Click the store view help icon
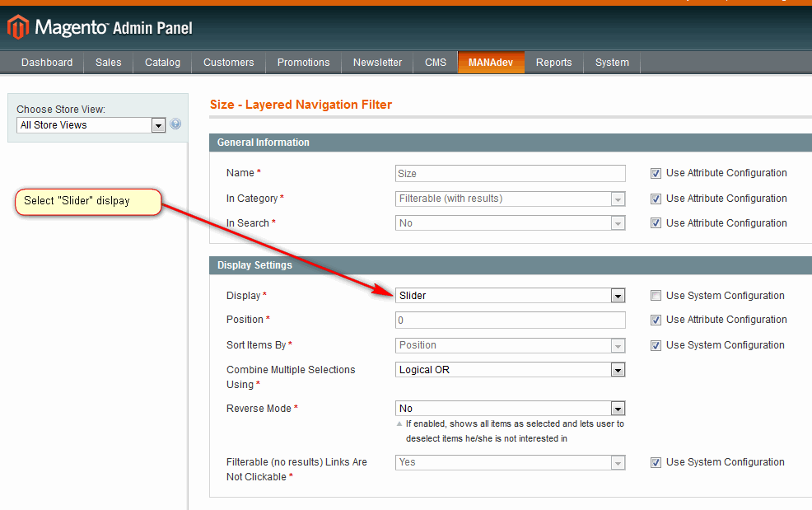Viewport: 812px width, 510px height. tap(175, 124)
